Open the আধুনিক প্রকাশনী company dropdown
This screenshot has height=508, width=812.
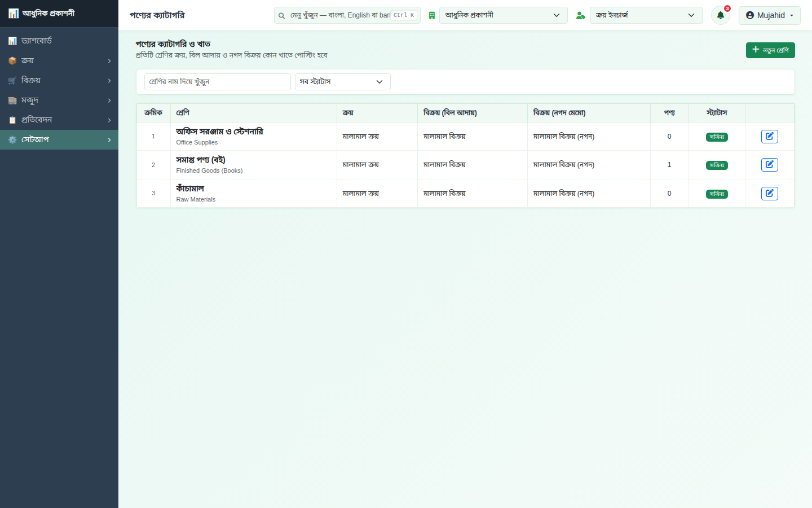pyautogui.click(x=503, y=15)
